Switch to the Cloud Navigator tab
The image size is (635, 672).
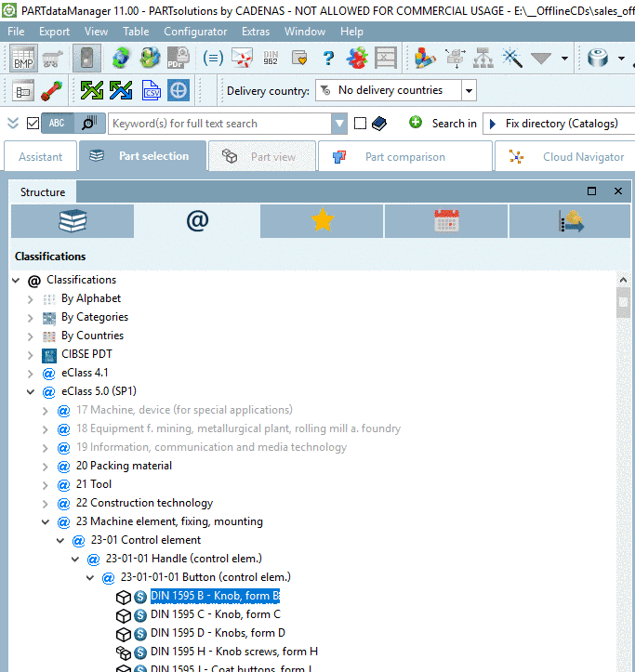point(565,156)
